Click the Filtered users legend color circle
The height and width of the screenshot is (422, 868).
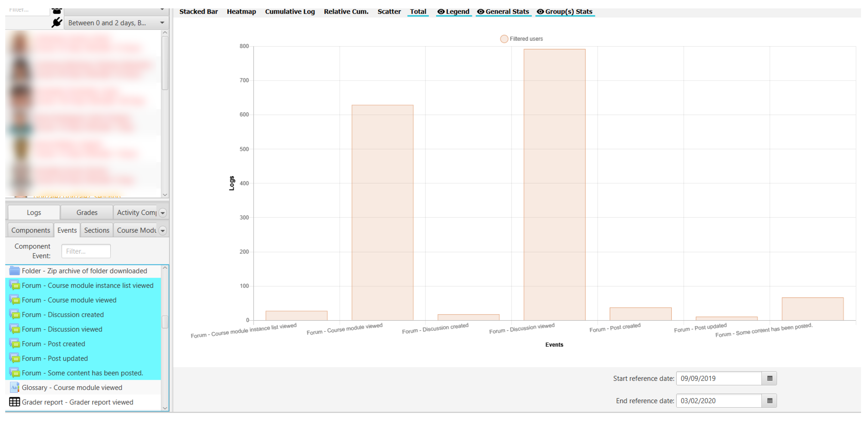504,39
